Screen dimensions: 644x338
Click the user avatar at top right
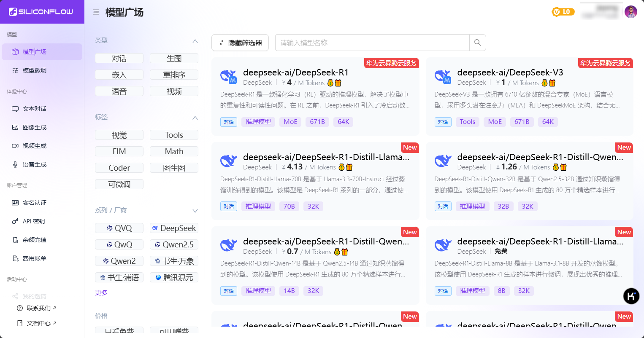pyautogui.click(x=630, y=12)
